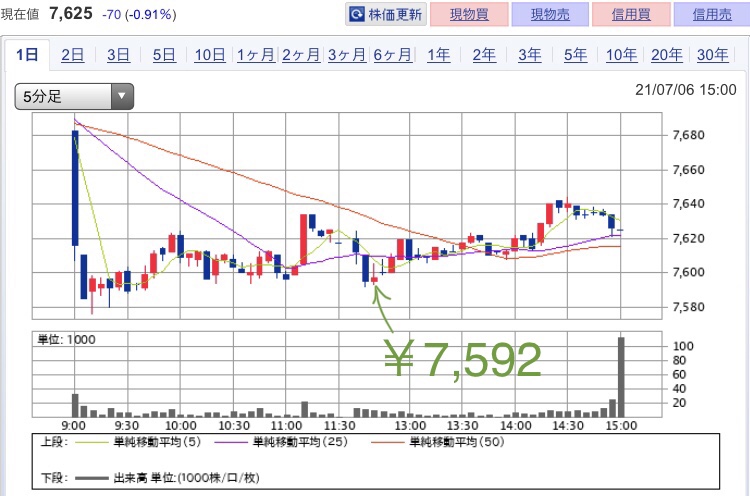
Task: Switch to the 2年 chart range
Action: pos(484,55)
